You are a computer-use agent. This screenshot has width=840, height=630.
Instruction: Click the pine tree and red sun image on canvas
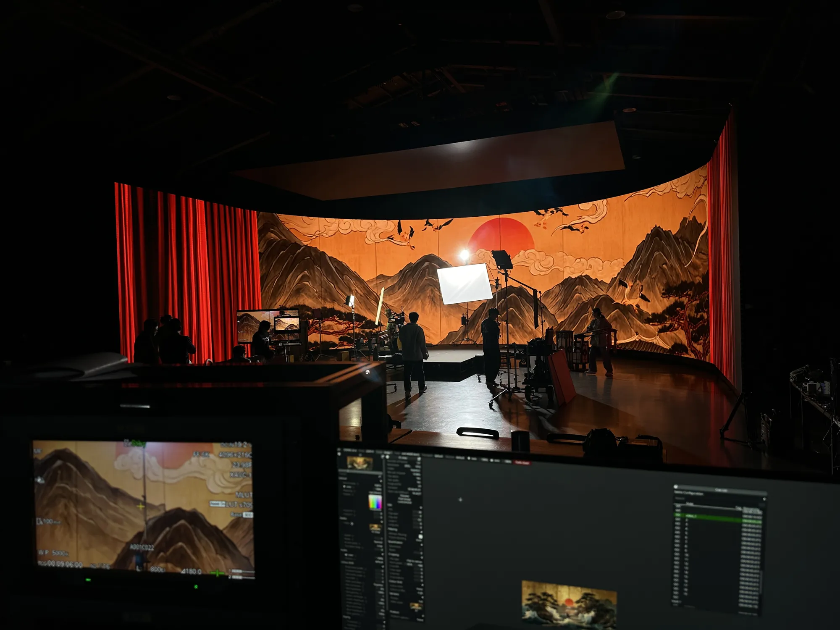tap(569, 605)
